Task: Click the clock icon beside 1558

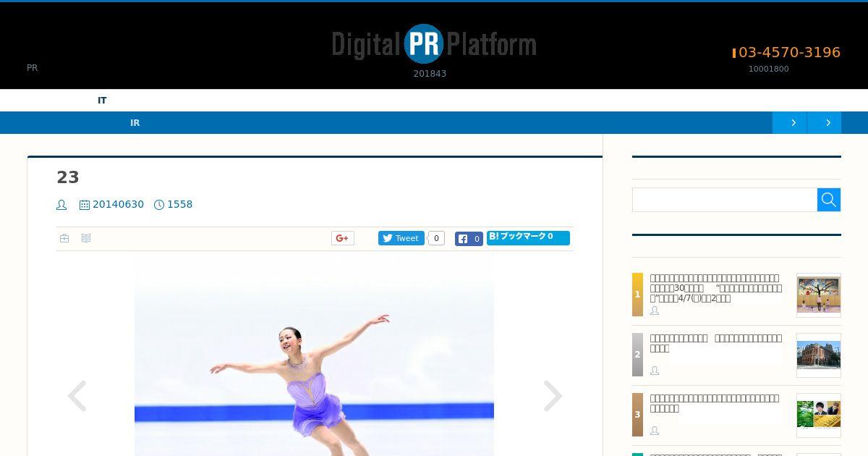Action: click(159, 205)
